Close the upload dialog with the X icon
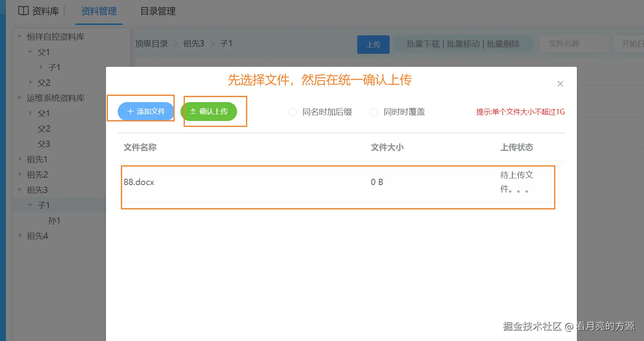The height and width of the screenshot is (341, 644). pyautogui.click(x=560, y=84)
